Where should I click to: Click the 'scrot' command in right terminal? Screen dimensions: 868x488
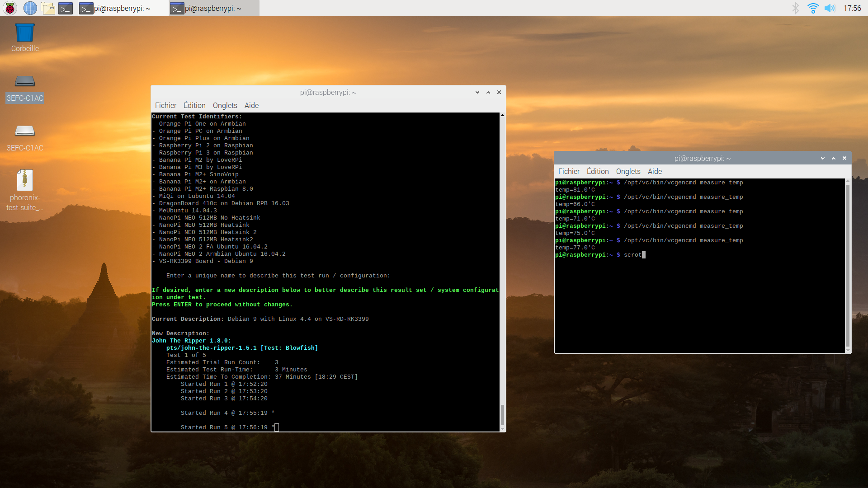pyautogui.click(x=632, y=255)
